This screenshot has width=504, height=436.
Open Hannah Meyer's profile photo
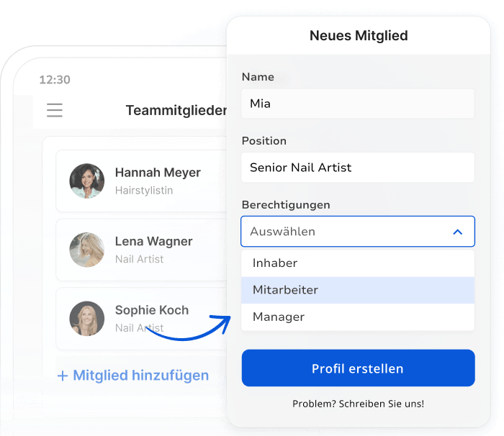[x=87, y=181]
